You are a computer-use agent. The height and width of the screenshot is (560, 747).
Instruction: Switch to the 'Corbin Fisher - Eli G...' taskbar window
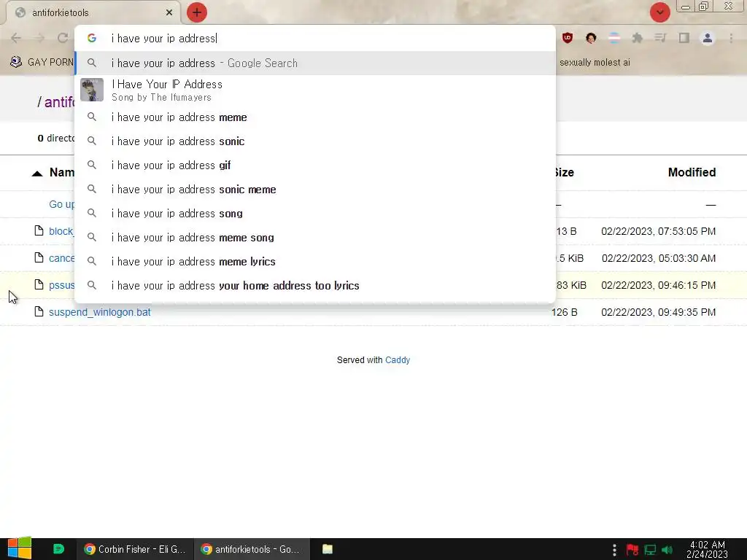[x=135, y=549]
